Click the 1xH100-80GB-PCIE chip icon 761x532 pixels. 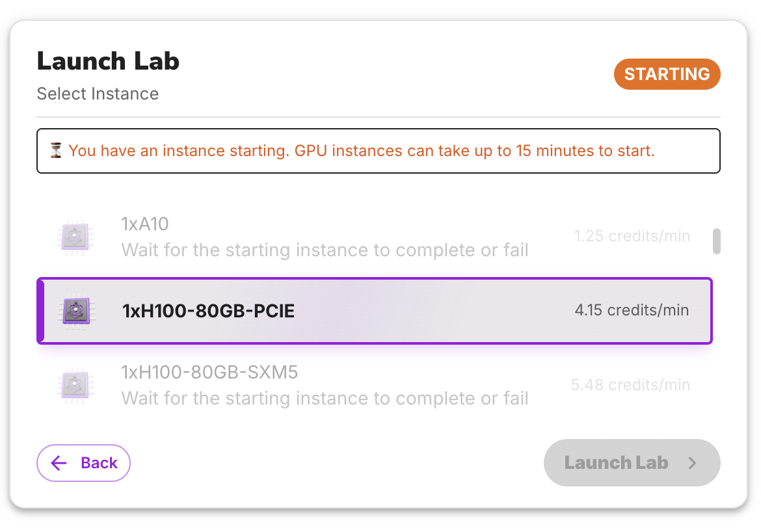[75, 311]
